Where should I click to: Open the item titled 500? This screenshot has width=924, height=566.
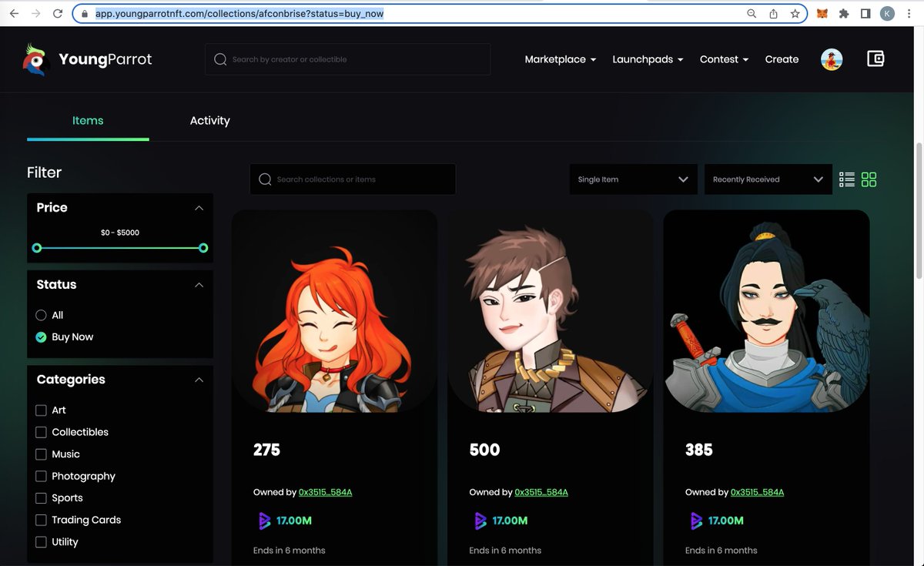coord(484,450)
